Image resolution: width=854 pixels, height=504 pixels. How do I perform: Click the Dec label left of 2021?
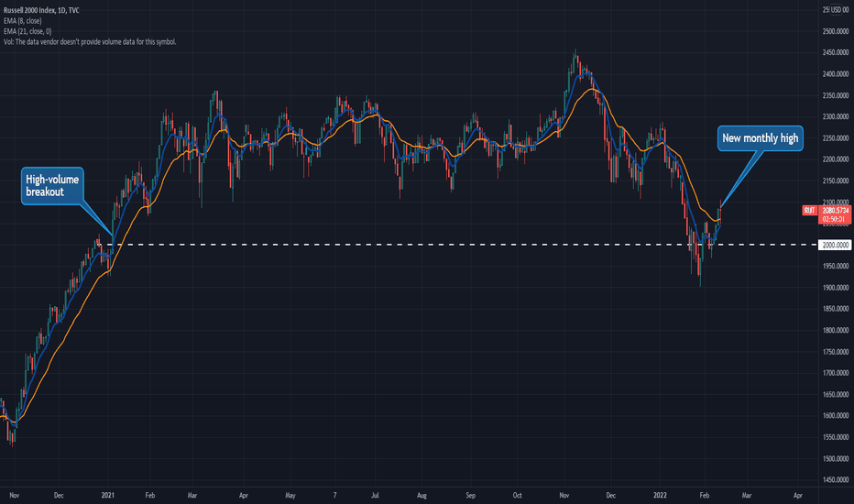pos(59,495)
